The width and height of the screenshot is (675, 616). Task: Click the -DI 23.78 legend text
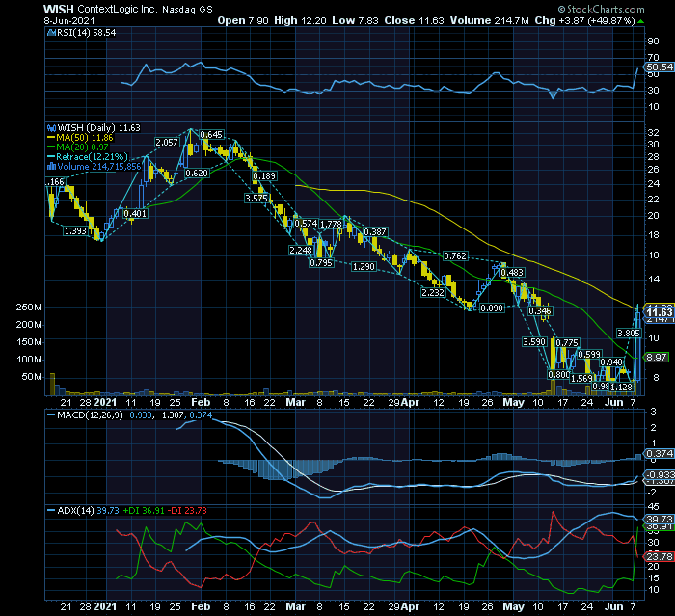click(x=187, y=511)
